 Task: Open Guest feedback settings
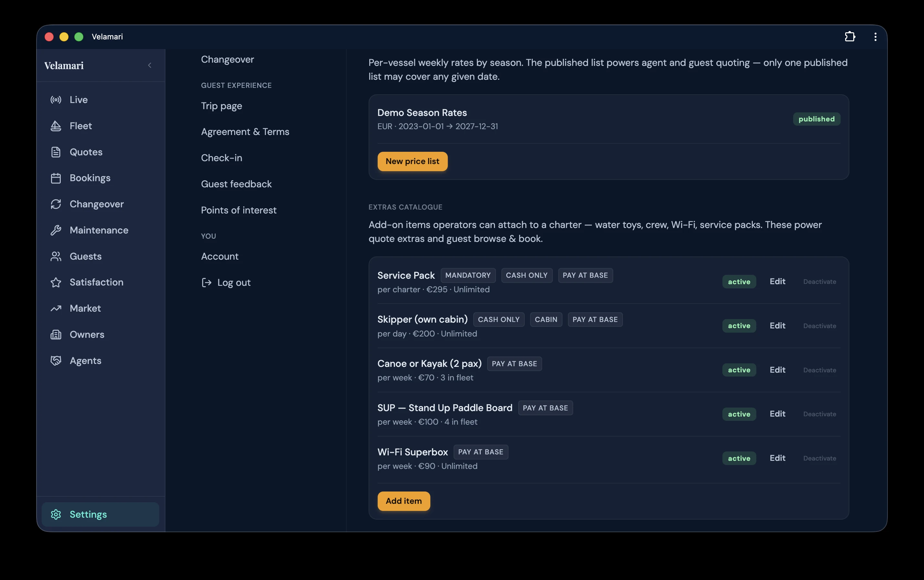(x=236, y=184)
